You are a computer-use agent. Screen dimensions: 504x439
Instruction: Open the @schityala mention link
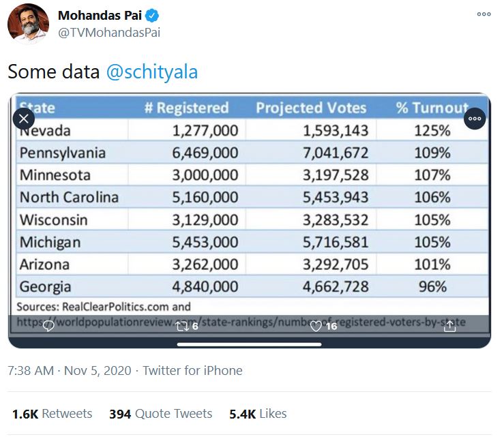pos(151,72)
